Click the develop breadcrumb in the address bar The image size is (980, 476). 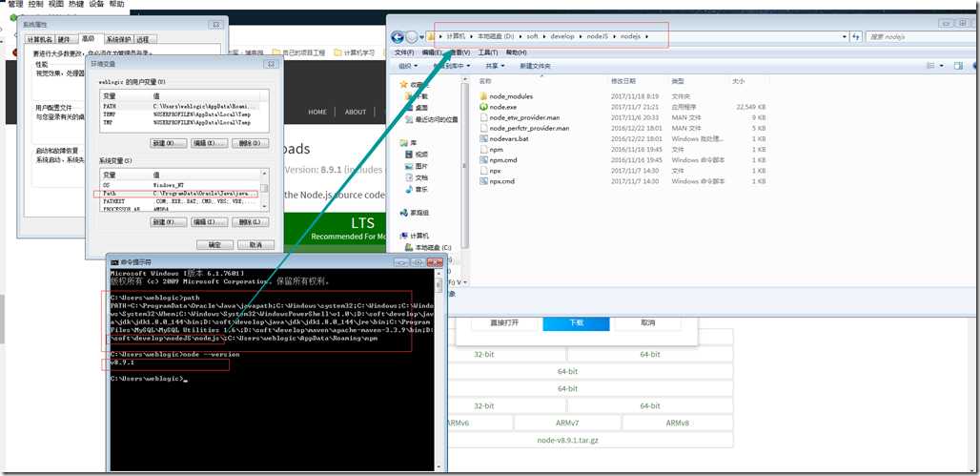[562, 36]
